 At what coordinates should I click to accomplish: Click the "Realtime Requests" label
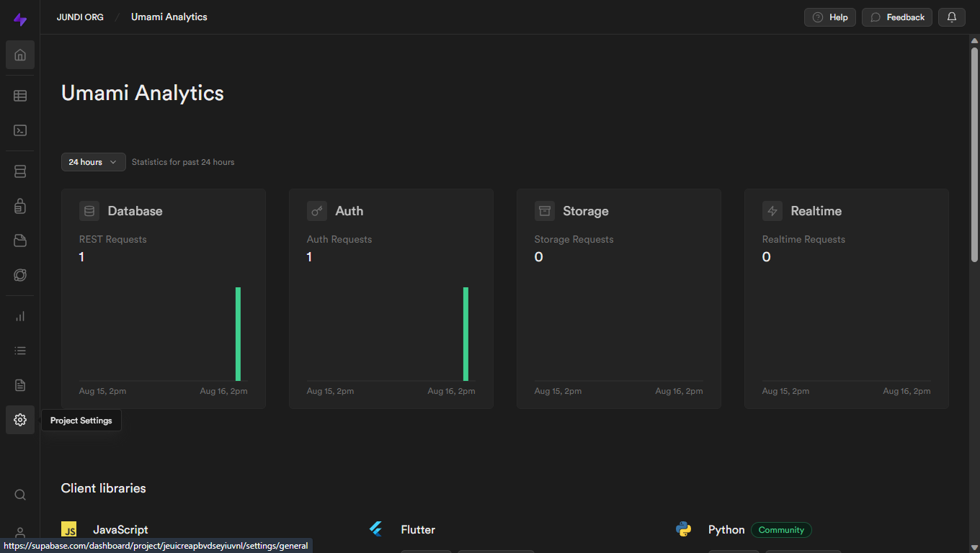point(803,239)
